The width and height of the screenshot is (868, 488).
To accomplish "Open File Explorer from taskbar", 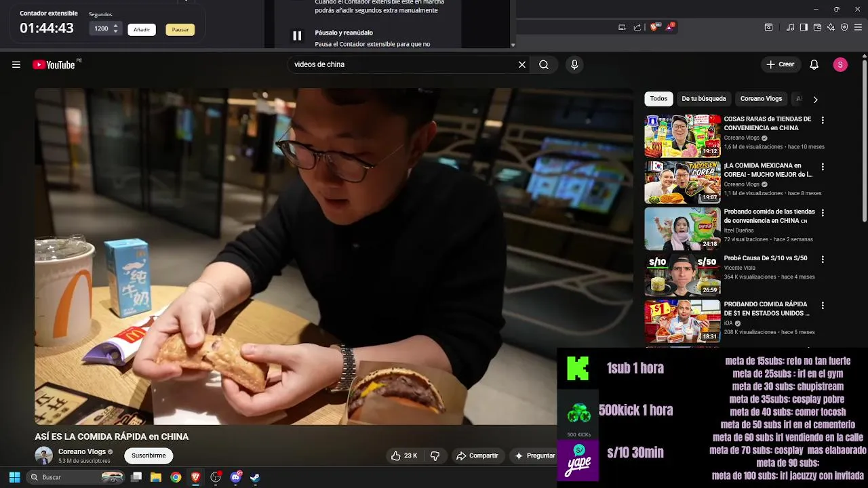I will pyautogui.click(x=156, y=477).
